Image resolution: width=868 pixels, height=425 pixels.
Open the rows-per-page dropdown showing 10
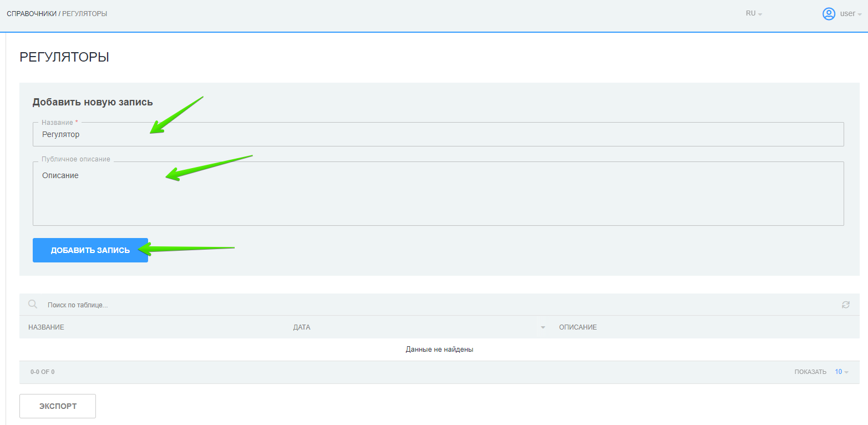[x=841, y=372]
